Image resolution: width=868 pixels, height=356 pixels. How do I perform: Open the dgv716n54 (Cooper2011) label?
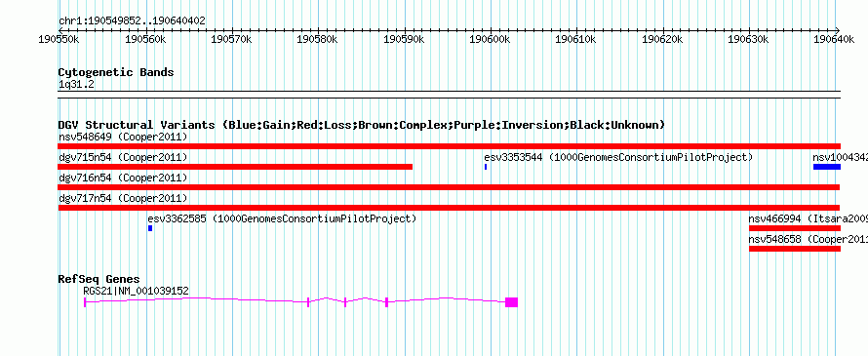click(123, 178)
